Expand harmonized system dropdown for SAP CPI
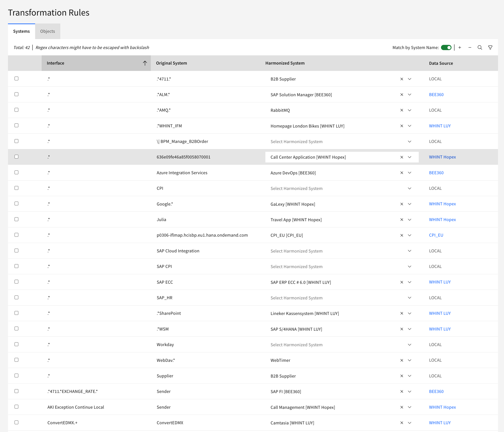Image resolution: width=504 pixels, height=432 pixels. click(410, 266)
